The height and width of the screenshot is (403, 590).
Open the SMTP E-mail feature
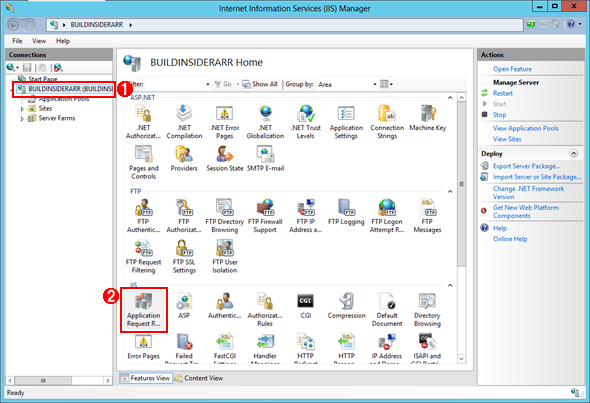(x=265, y=158)
